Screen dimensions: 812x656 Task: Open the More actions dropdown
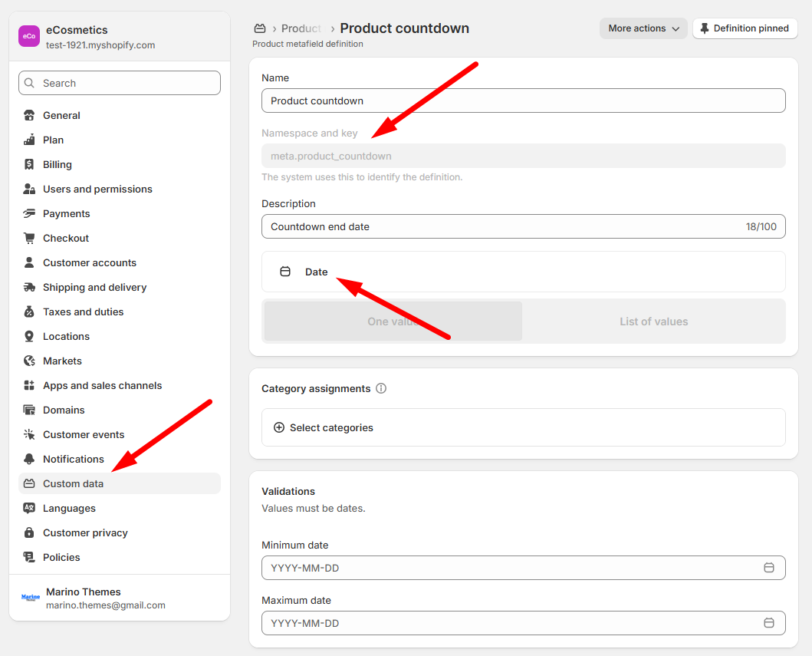click(644, 28)
